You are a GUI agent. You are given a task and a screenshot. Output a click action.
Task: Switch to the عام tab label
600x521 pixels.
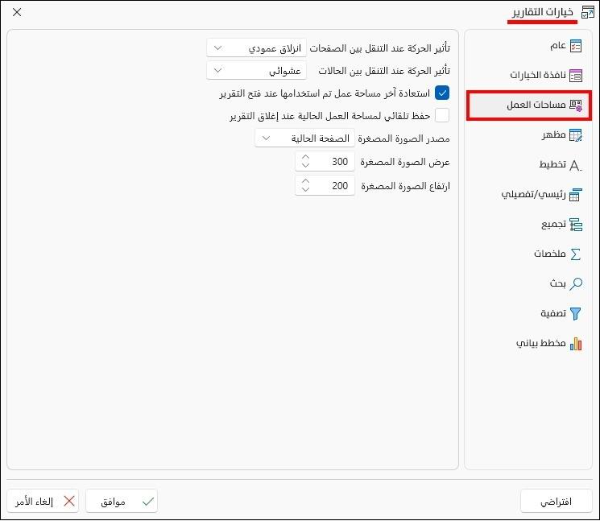(x=558, y=46)
